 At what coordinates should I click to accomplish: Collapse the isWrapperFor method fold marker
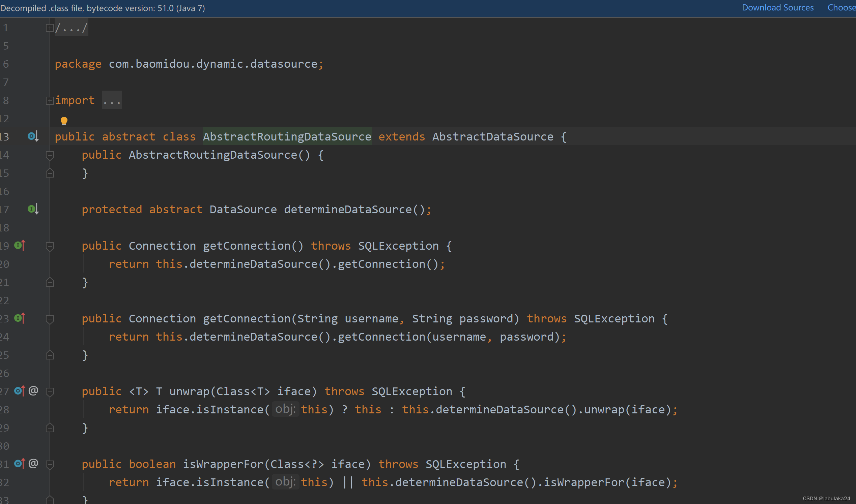pyautogui.click(x=50, y=464)
